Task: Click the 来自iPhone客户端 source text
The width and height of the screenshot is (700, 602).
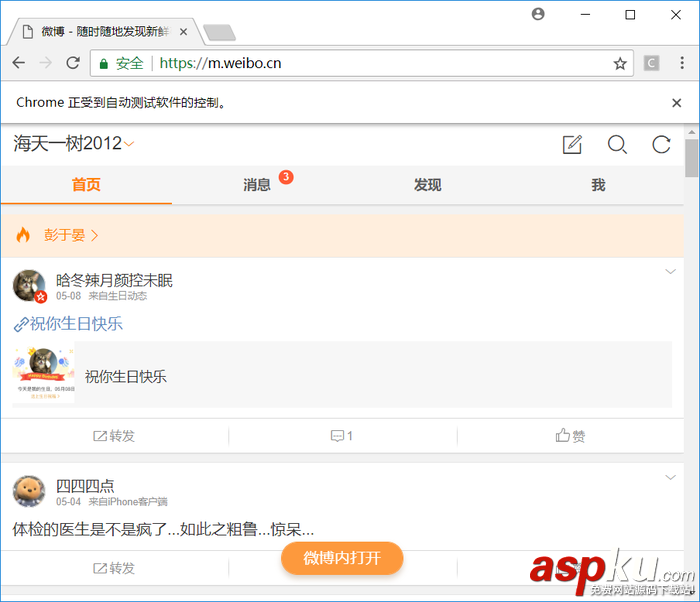Action: [128, 502]
